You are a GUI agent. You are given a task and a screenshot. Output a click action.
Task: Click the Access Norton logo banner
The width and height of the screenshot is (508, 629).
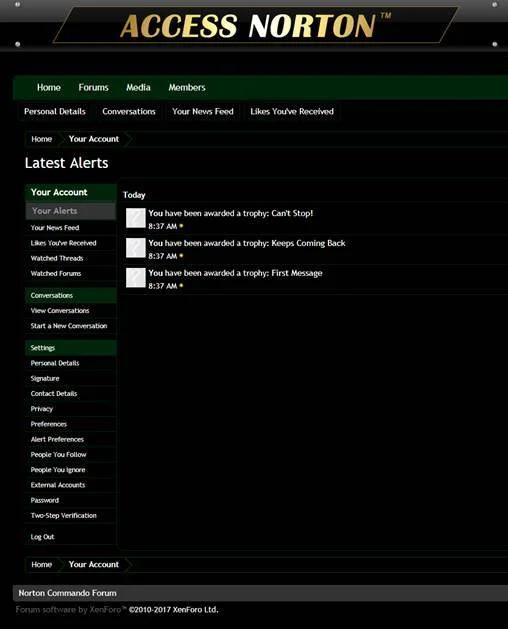tap(256, 26)
